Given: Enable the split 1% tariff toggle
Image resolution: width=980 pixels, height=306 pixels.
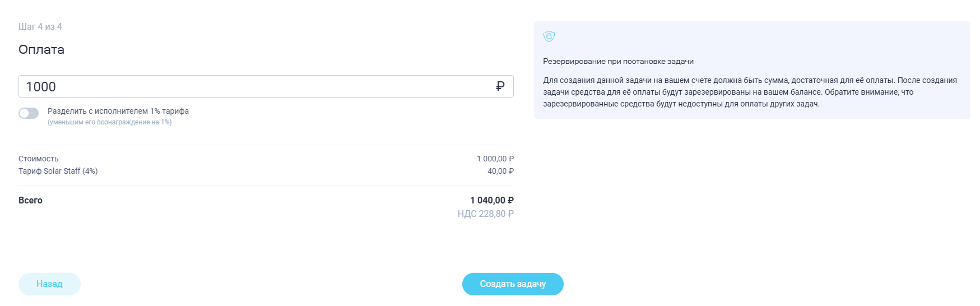Looking at the screenshot, I should click(29, 113).
